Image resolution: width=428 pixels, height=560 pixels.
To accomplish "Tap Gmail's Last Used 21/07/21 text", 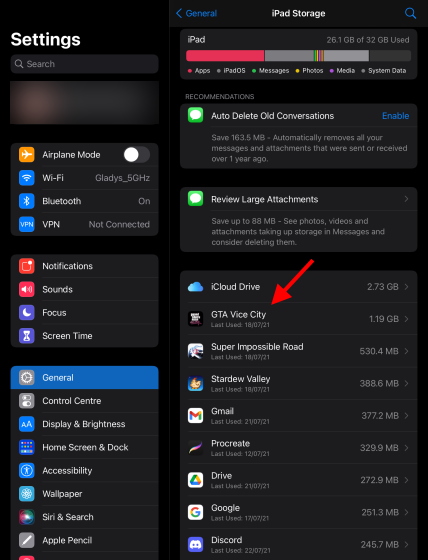I will coord(240,422).
